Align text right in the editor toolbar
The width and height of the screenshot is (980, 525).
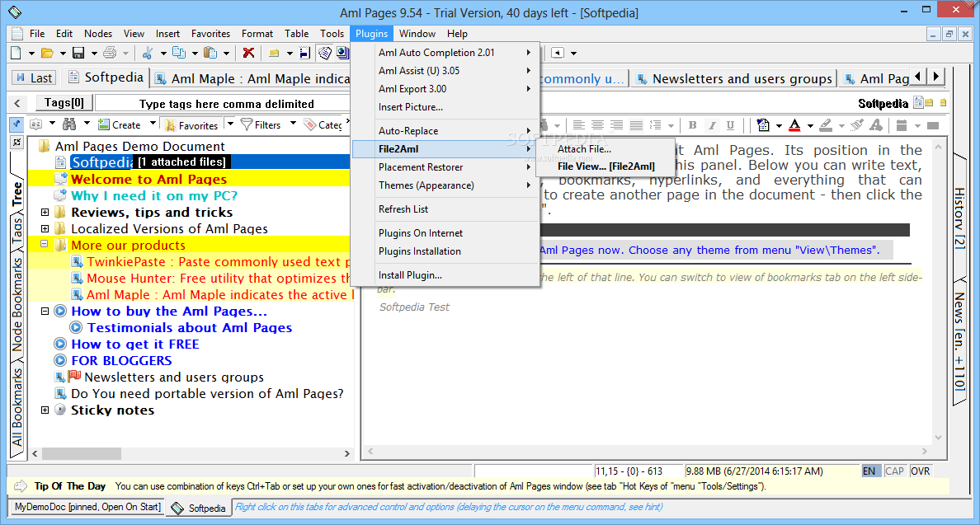[617, 125]
